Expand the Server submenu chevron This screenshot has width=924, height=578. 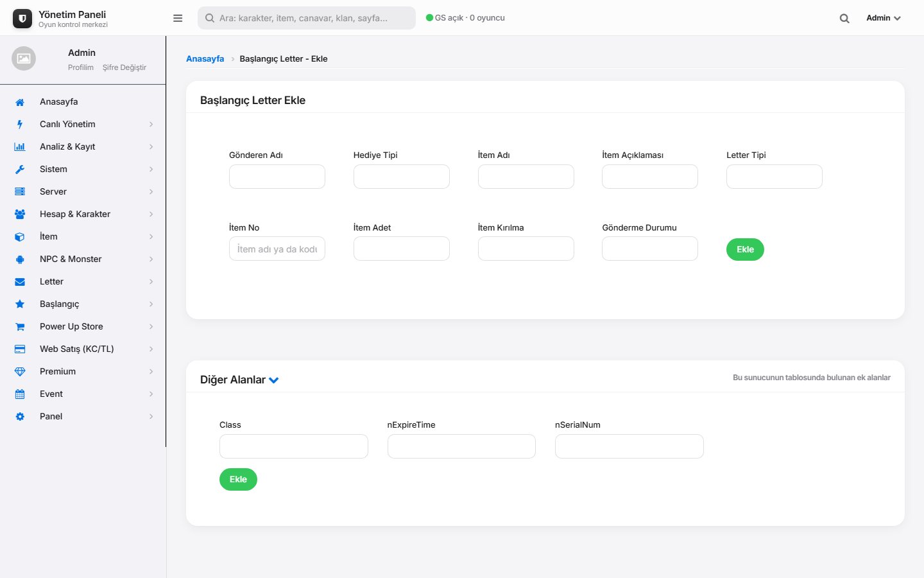[x=151, y=192]
